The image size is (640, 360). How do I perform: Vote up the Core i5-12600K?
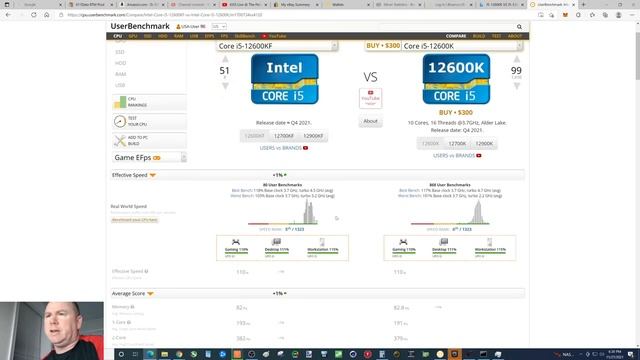click(x=517, y=59)
